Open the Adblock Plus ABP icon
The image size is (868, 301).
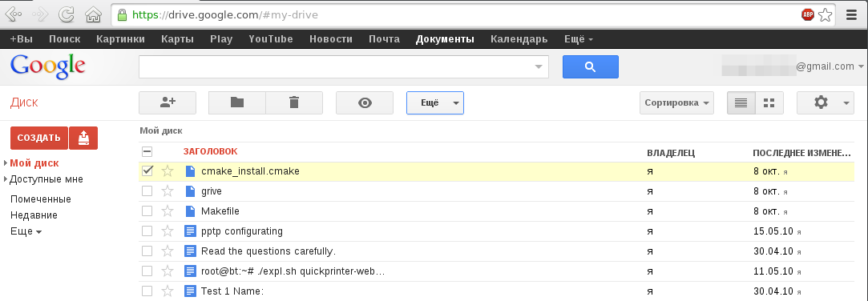tap(808, 15)
